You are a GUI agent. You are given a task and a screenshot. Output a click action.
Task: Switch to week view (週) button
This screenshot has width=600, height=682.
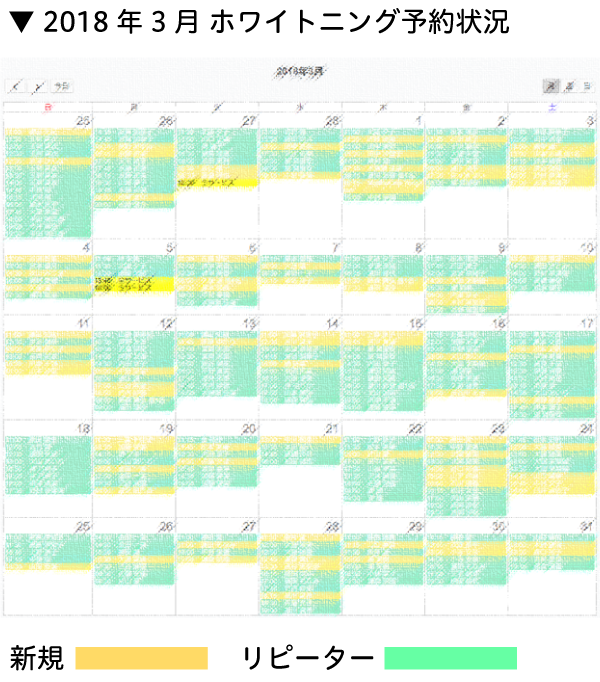(x=568, y=87)
